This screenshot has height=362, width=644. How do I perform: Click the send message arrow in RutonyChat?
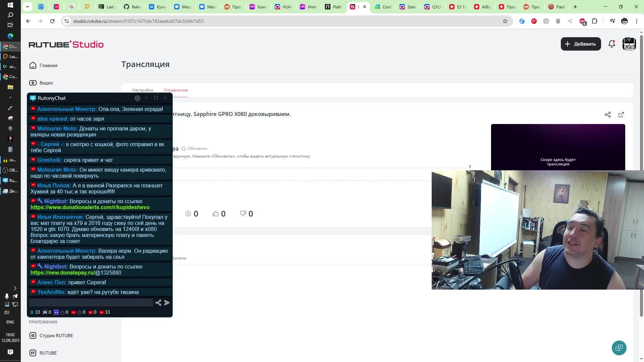[x=167, y=303]
